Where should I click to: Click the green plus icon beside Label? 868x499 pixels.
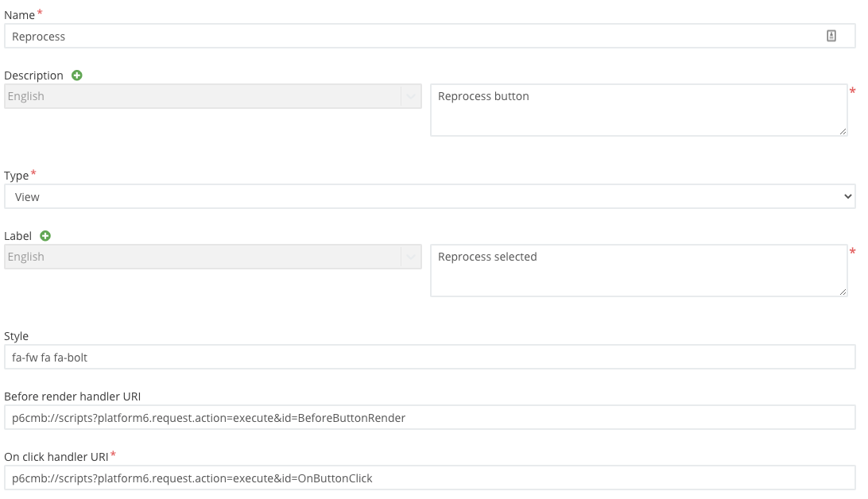click(x=45, y=236)
